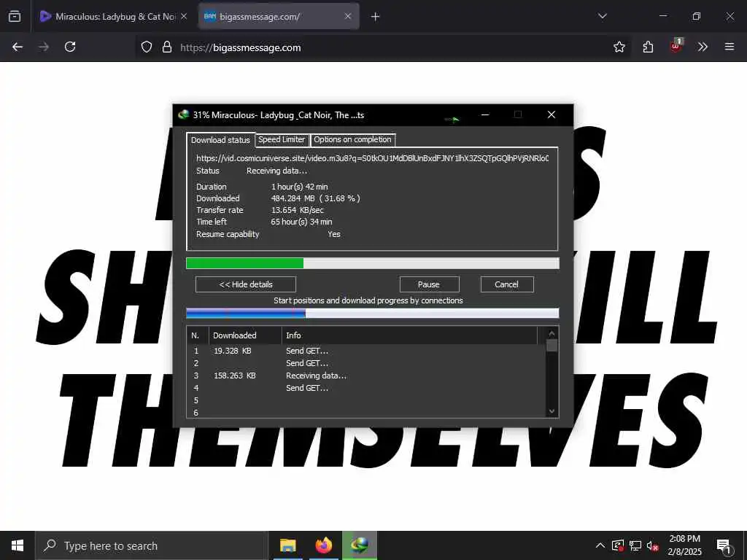This screenshot has width=747, height=560.
Task: Bookmark this page with the star
Action: point(619,47)
